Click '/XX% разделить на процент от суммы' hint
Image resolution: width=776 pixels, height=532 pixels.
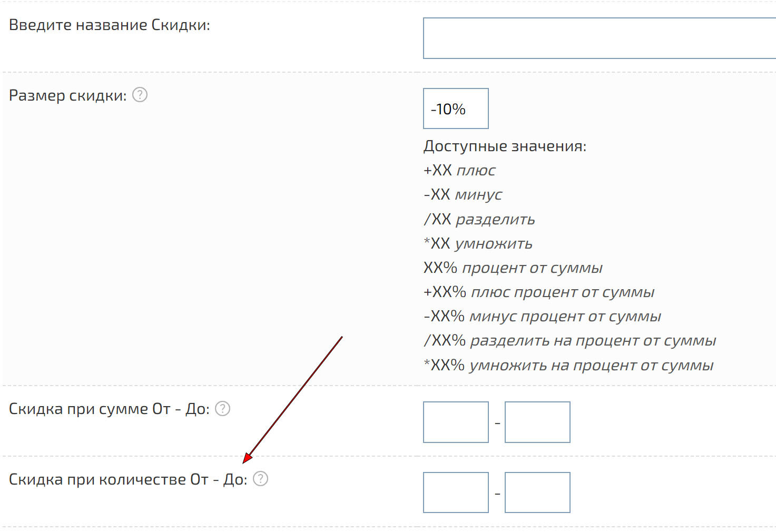click(x=569, y=340)
